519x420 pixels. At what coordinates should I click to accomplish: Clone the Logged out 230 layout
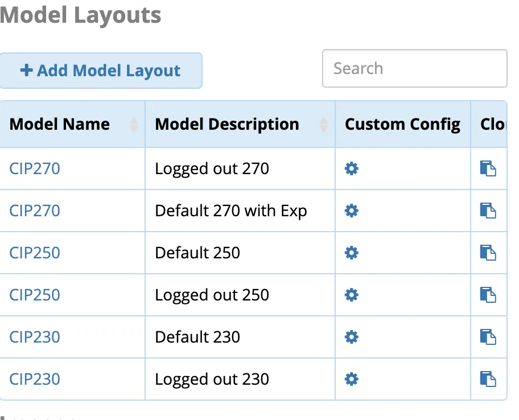[x=488, y=379]
